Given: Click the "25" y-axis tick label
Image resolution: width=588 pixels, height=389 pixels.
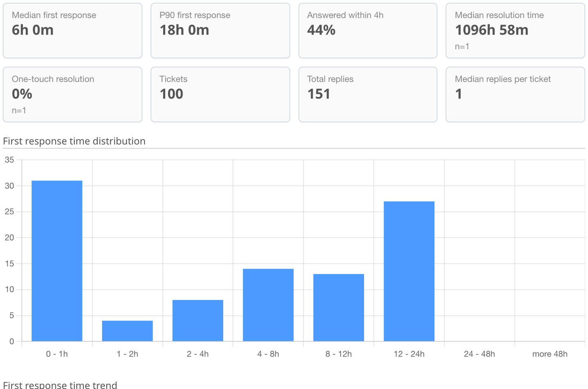Looking at the screenshot, I should pos(9,212).
